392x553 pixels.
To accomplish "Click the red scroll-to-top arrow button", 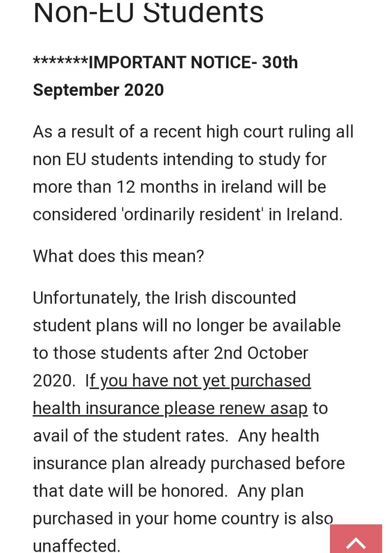I will tap(356, 539).
